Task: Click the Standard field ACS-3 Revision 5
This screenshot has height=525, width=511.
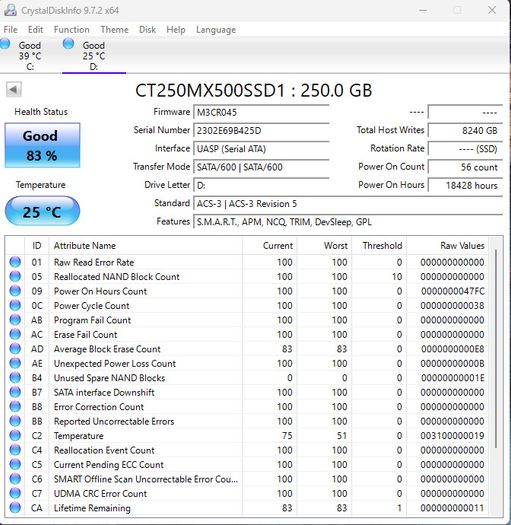Action: [x=348, y=204]
